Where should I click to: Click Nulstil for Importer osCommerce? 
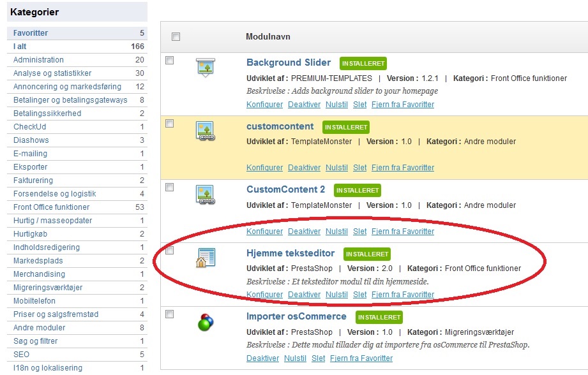tap(295, 358)
